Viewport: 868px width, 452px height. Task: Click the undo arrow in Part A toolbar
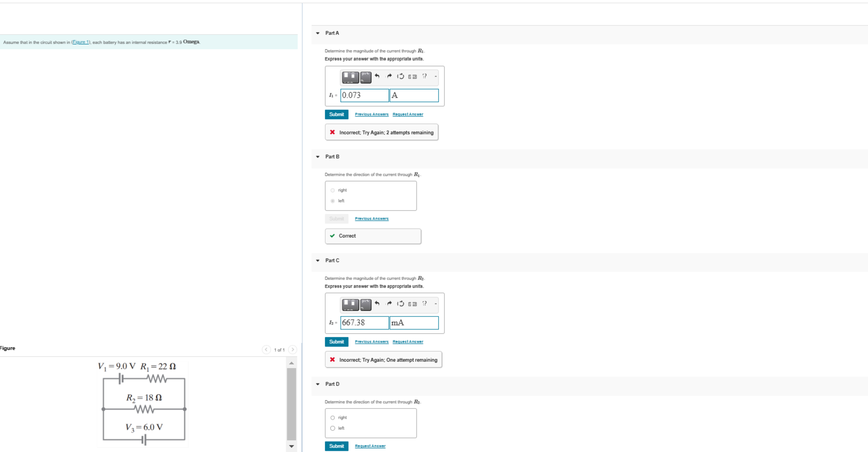pos(377,76)
